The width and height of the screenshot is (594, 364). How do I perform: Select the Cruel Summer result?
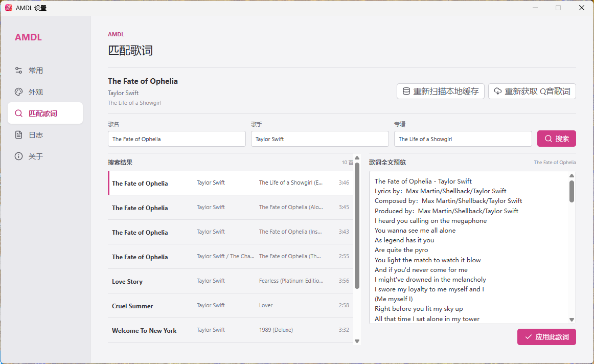pos(231,306)
